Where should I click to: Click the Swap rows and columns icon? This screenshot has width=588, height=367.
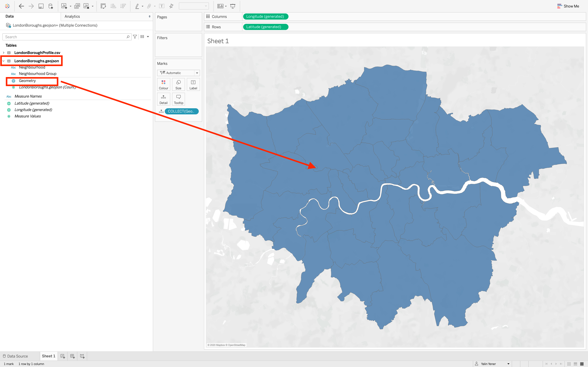[x=103, y=6]
